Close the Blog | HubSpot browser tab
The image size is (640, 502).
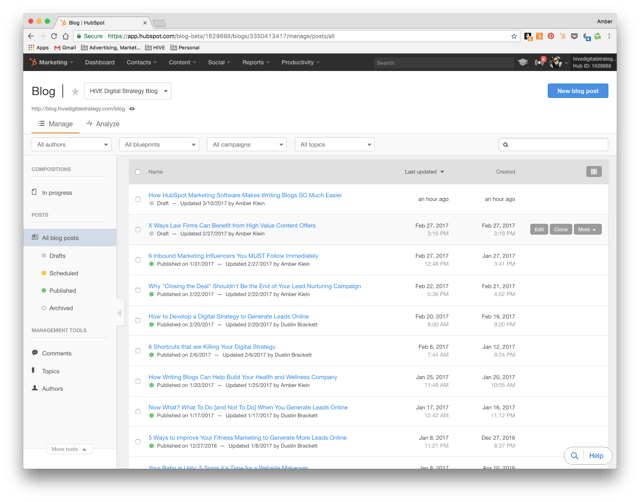pyautogui.click(x=145, y=23)
